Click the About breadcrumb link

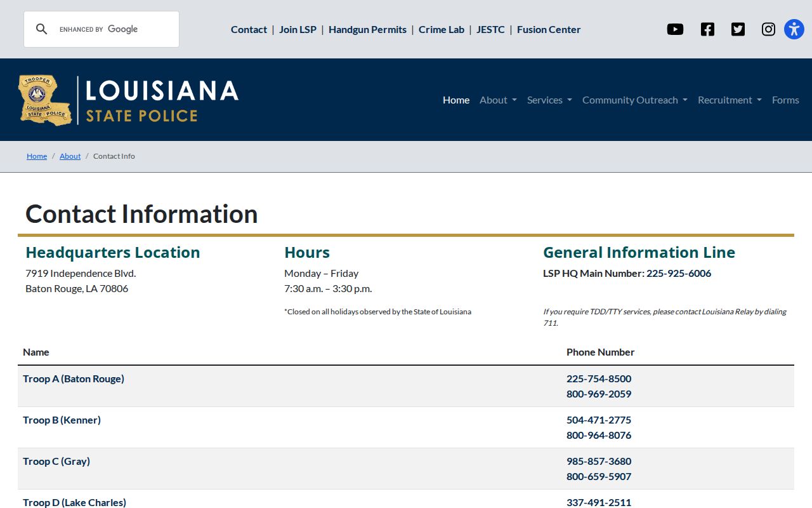70,156
